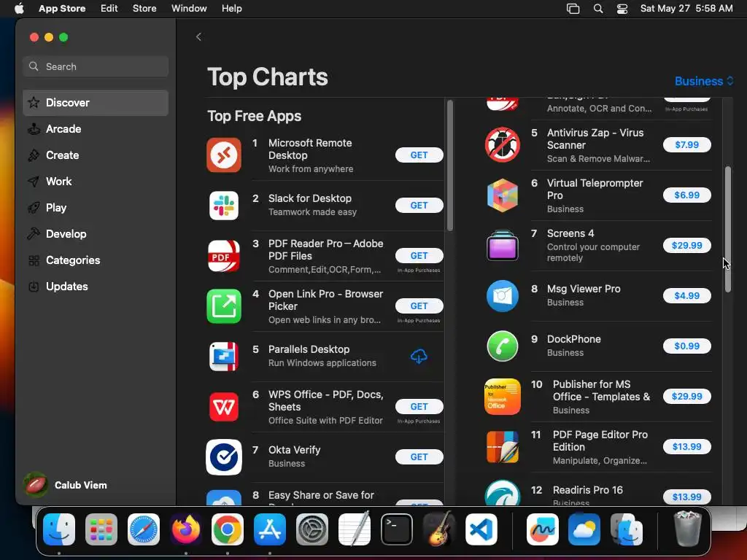Go back with the chevron arrow
Screen dimensions: 747x560
[198, 36]
